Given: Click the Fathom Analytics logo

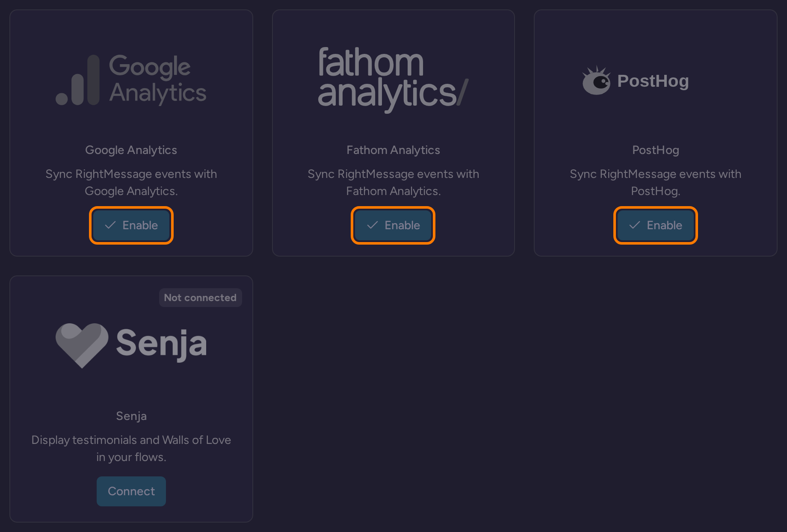Looking at the screenshot, I should 393,80.
